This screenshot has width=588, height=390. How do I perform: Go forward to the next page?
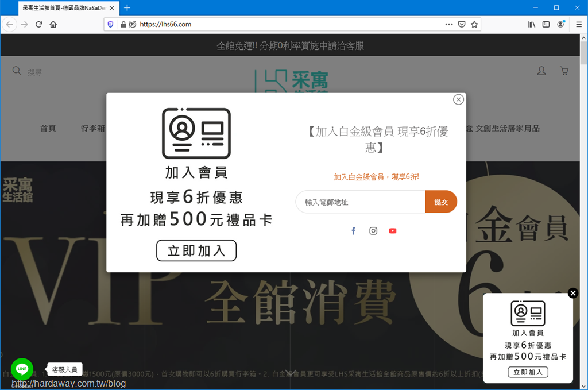click(24, 24)
